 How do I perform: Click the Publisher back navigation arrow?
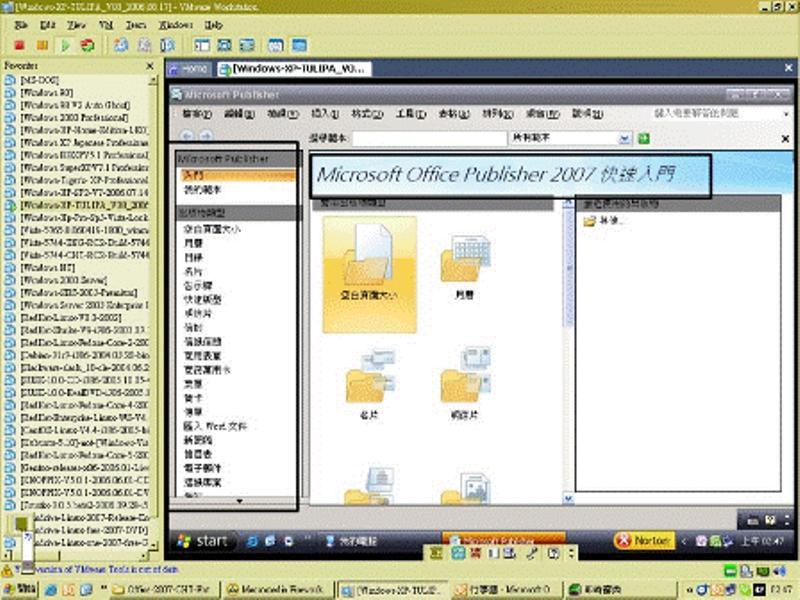pyautogui.click(x=187, y=136)
